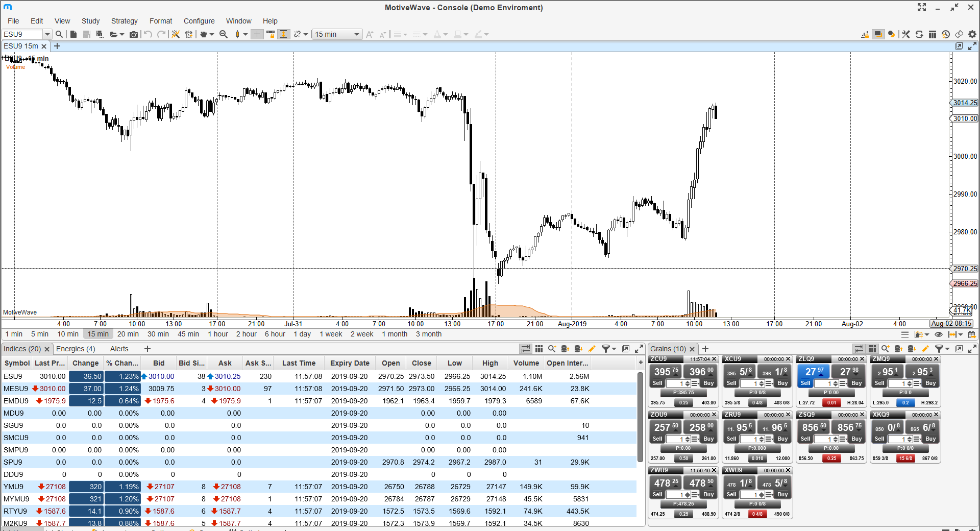This screenshot has width=980, height=531.
Task: Switch to the Energies (4) tab
Action: (76, 349)
